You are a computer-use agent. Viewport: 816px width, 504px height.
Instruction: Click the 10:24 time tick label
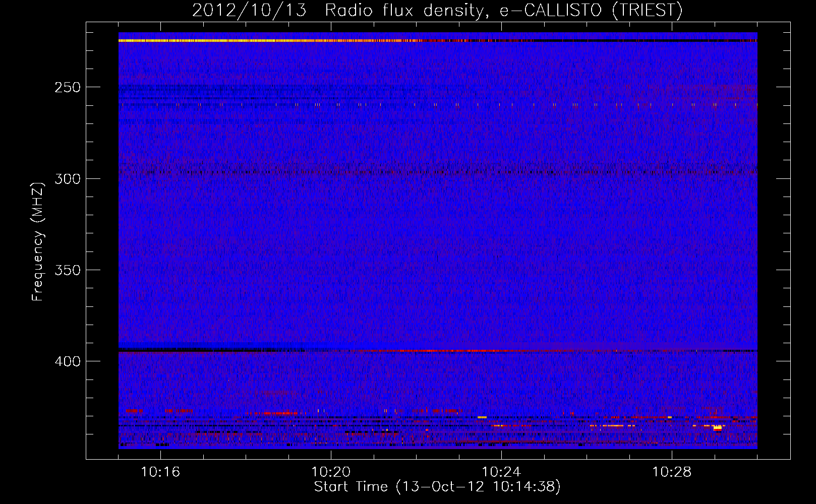(501, 472)
